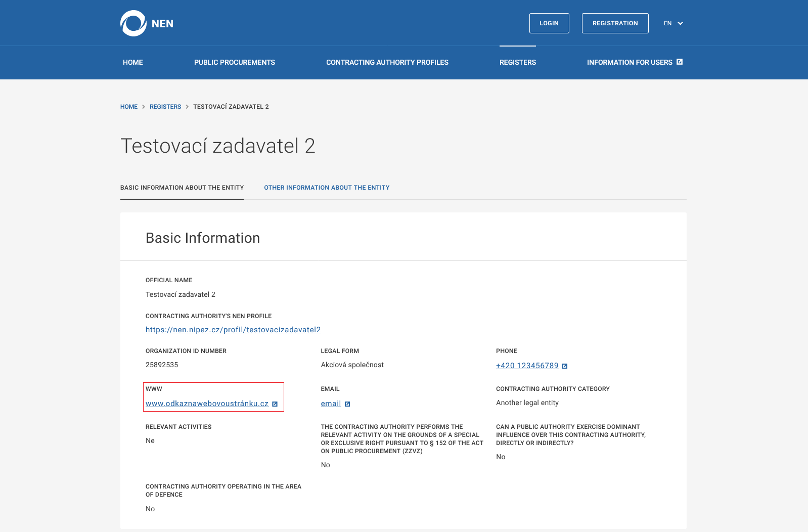Viewport: 808px width, 532px height.
Task: Expand language chevron arrow in header
Action: [681, 23]
